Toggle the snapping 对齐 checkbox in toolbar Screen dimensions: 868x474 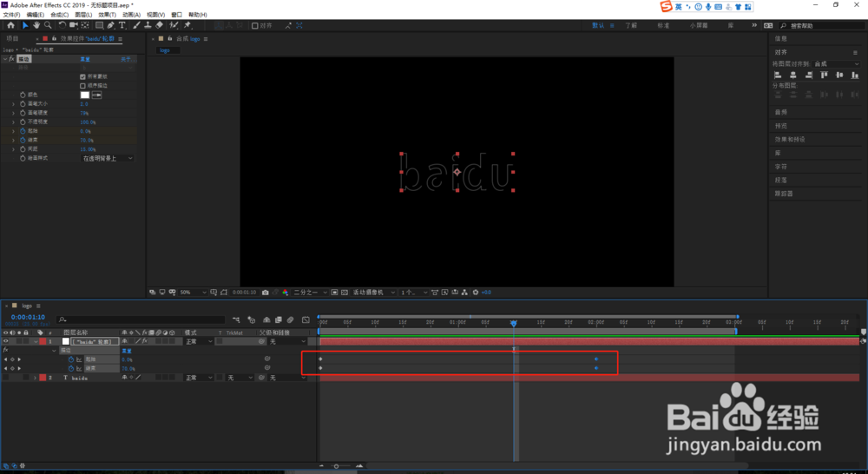(x=254, y=26)
